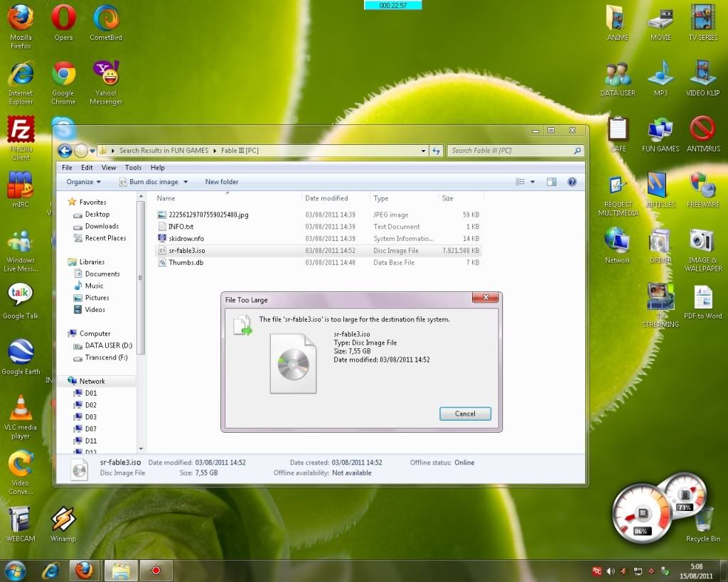This screenshot has height=582, width=728.
Task: Launch Winamp desktop shortcut
Action: tap(63, 524)
